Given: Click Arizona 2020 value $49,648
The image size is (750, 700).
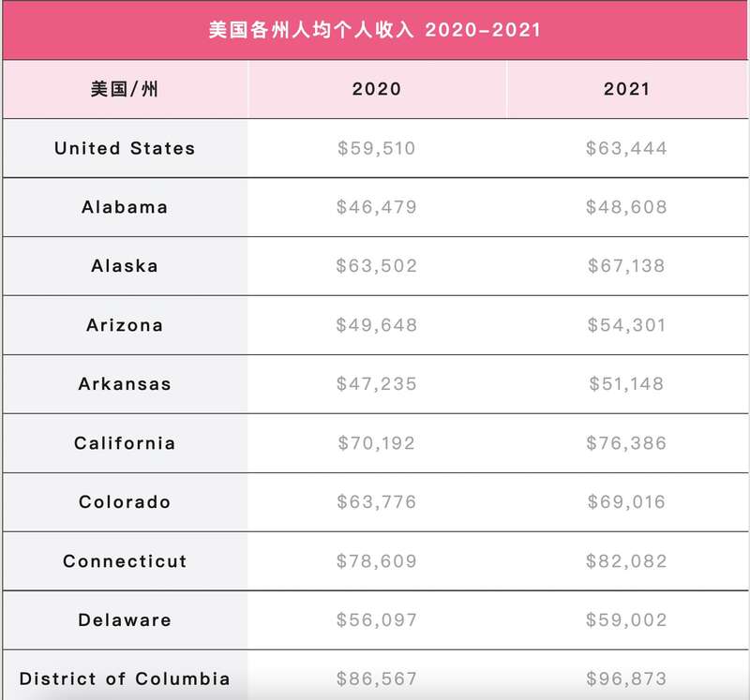Looking at the screenshot, I should [x=376, y=325].
